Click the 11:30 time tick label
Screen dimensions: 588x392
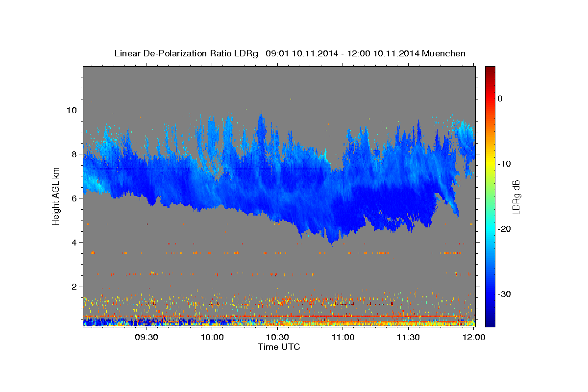408,338
